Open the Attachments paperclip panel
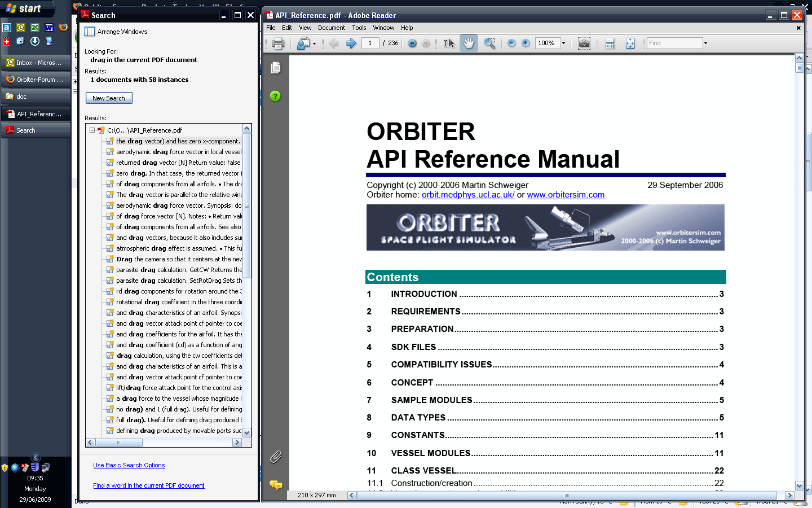 coord(276,457)
